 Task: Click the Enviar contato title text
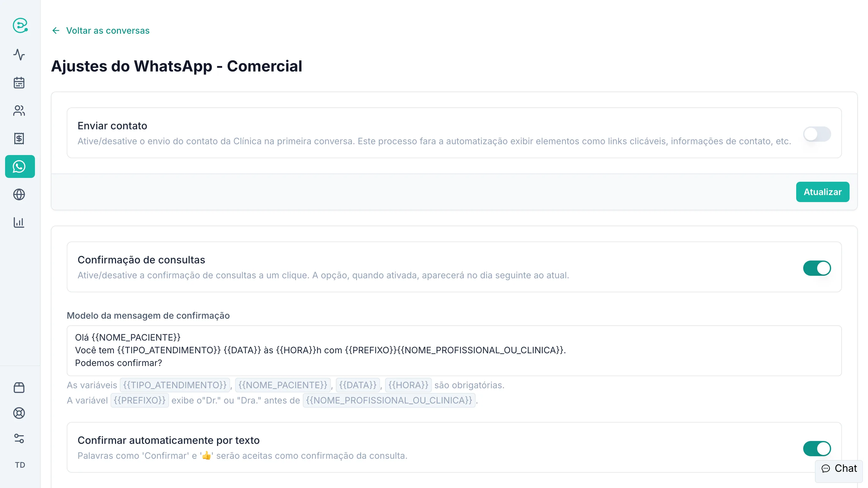tap(112, 126)
